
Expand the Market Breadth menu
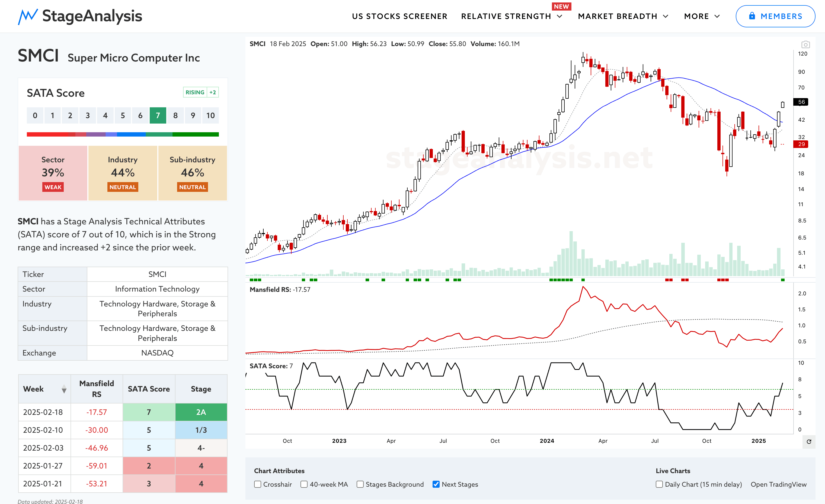[623, 16]
